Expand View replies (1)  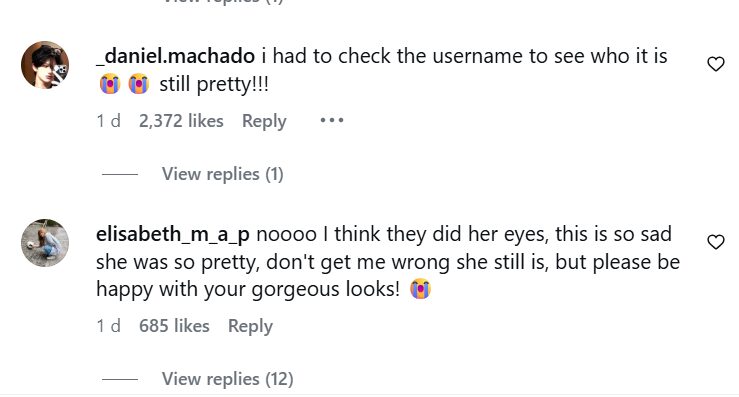[x=222, y=174]
